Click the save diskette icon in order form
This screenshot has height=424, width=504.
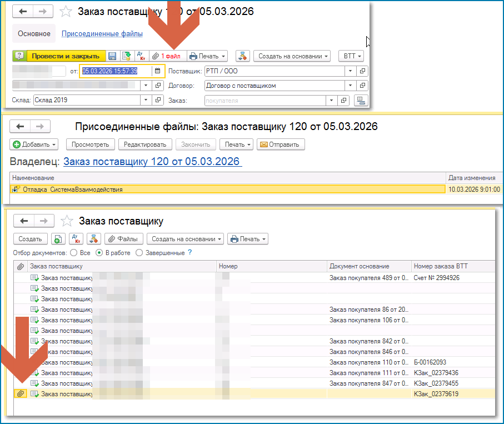click(x=112, y=56)
